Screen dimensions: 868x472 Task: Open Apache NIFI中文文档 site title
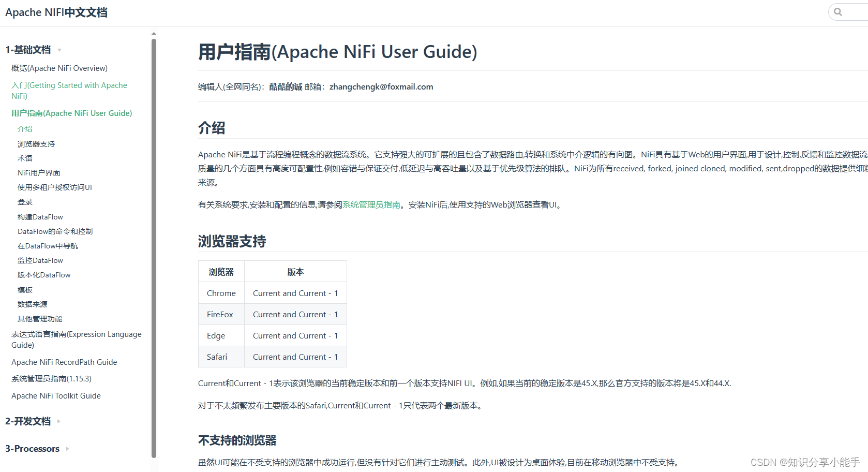[x=56, y=12]
